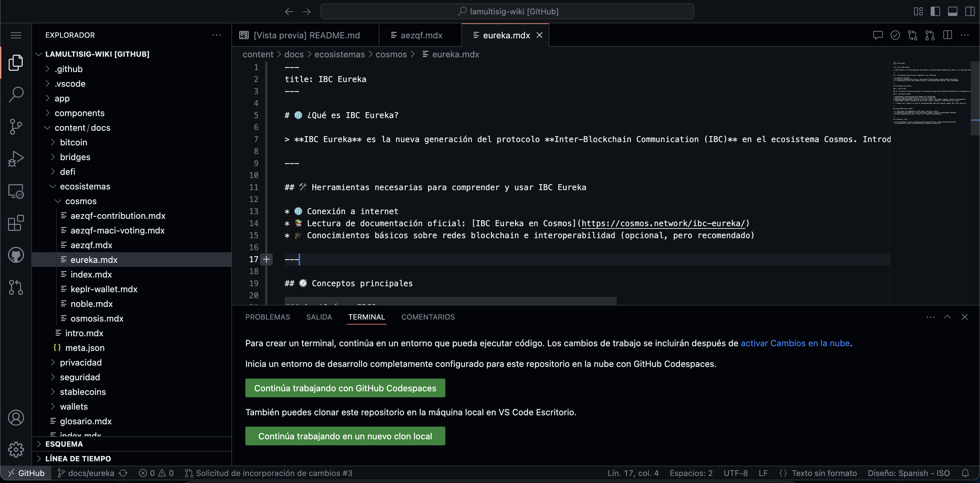
Task: Open the PROBLEMAS panel tab
Action: pyautogui.click(x=267, y=317)
